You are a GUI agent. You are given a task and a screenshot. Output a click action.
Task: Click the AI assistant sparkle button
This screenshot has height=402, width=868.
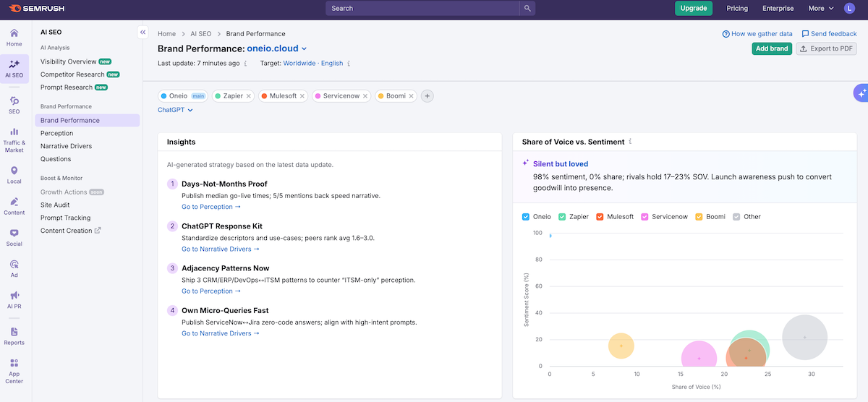tap(861, 93)
